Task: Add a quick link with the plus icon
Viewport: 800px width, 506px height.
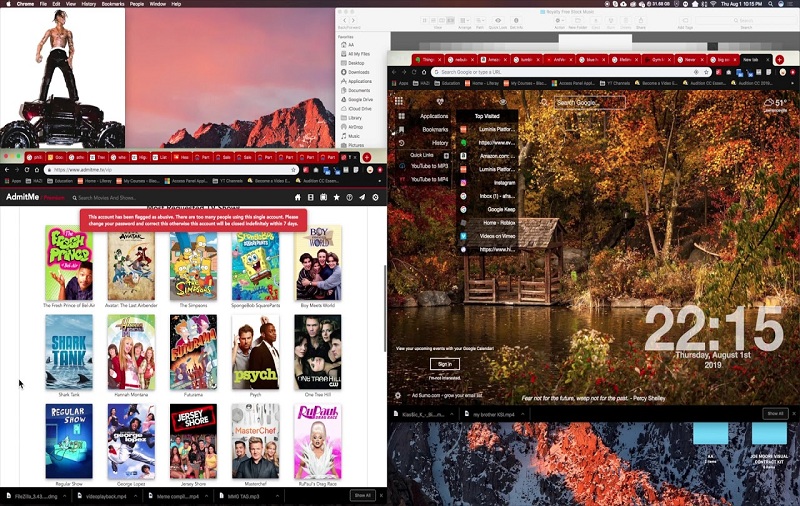Action: click(x=446, y=156)
